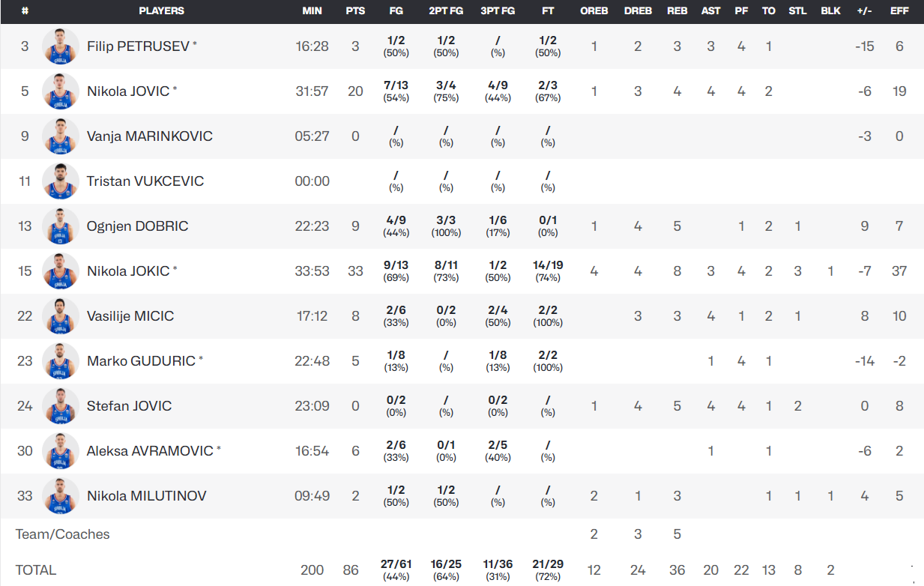Click the PLAYERS column header
924x586 pixels.
click(x=162, y=11)
